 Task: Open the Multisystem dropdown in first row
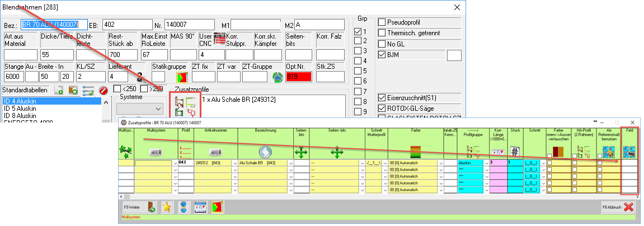(x=175, y=163)
